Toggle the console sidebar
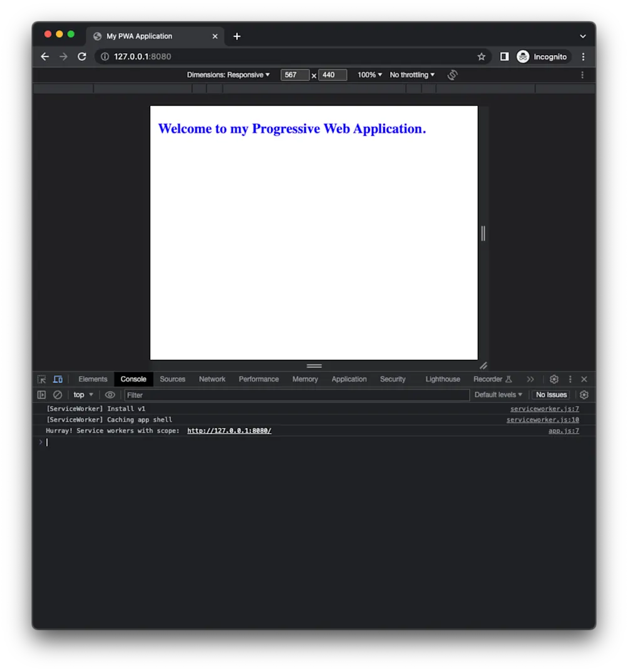 click(x=41, y=395)
